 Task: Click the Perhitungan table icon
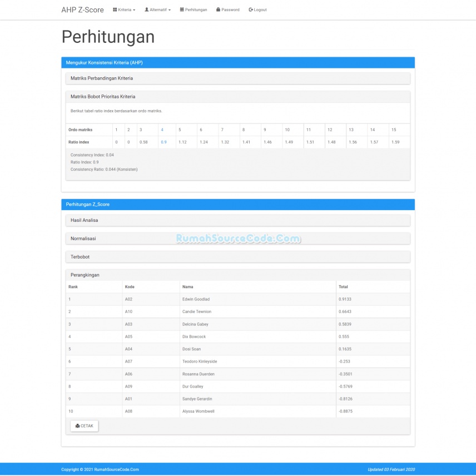(x=182, y=9)
